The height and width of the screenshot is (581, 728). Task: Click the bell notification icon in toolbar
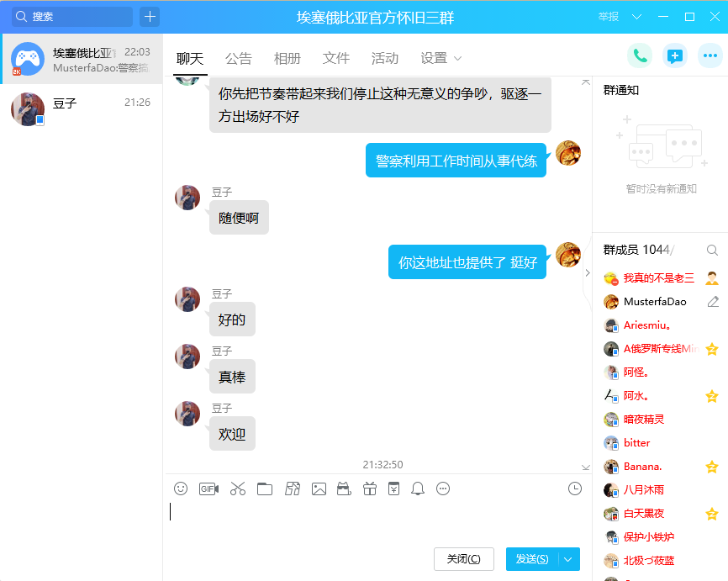coord(418,489)
